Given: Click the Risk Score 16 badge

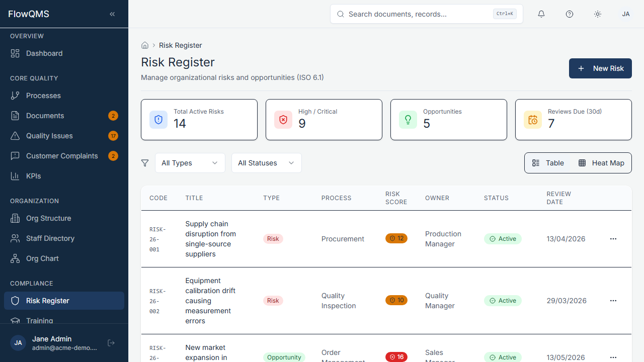Looking at the screenshot, I should (396, 356).
